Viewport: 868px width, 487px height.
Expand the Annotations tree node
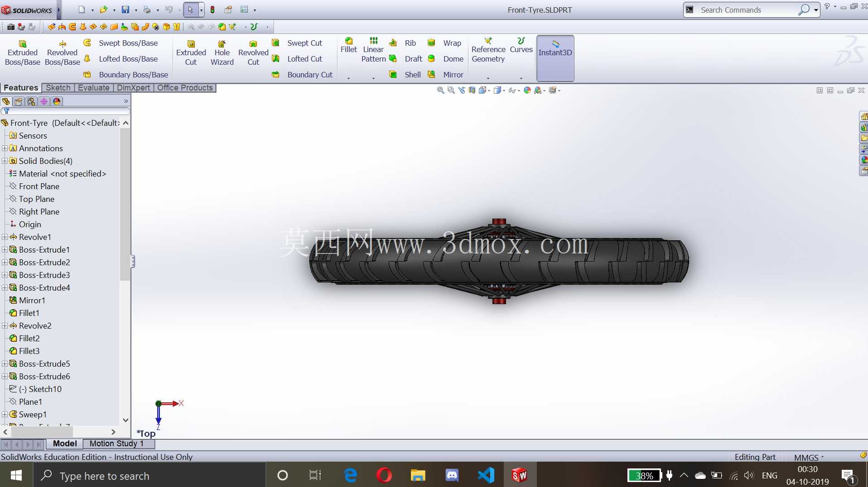tap(5, 148)
